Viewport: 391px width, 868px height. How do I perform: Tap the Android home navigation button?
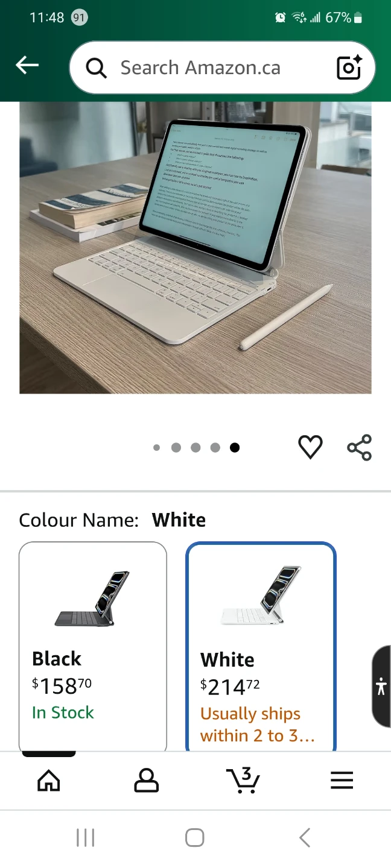tap(195, 838)
